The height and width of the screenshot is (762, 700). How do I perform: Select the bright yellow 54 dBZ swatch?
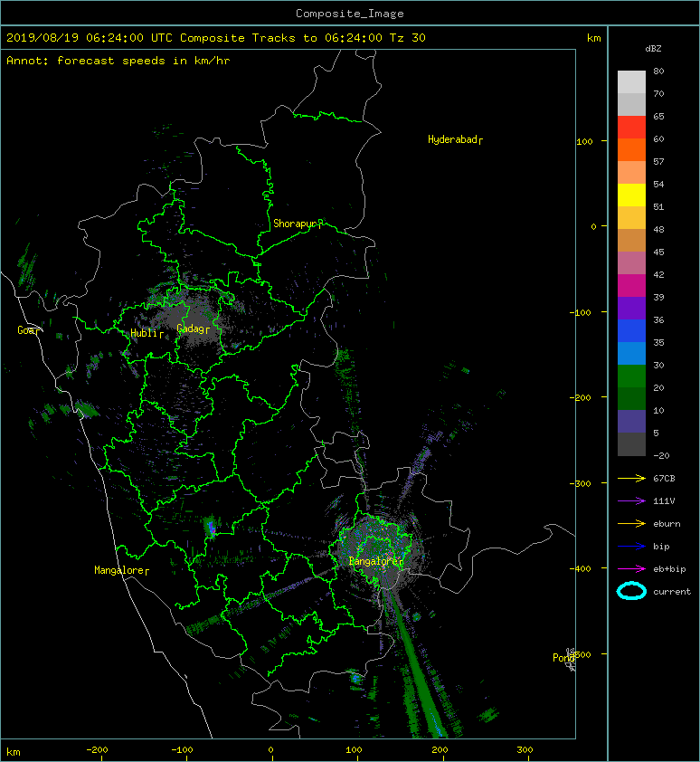(631, 195)
